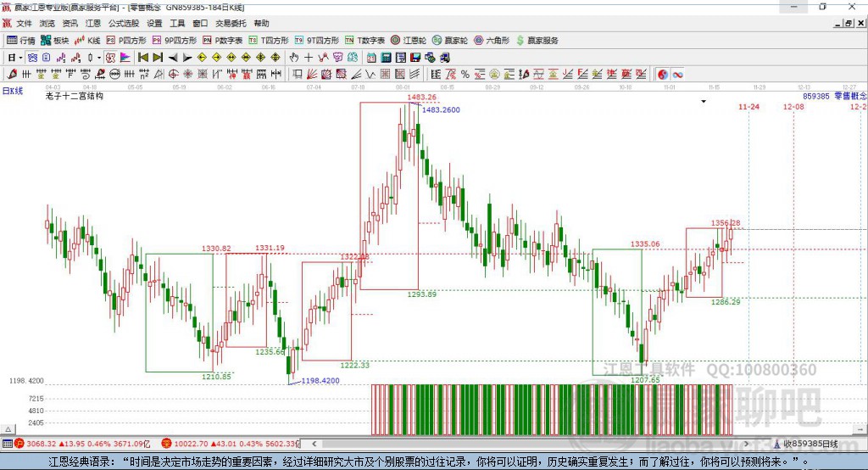This screenshot has width=868, height=470.
Task: Launch the 赢家轮 wheel tool
Action: (x=450, y=41)
